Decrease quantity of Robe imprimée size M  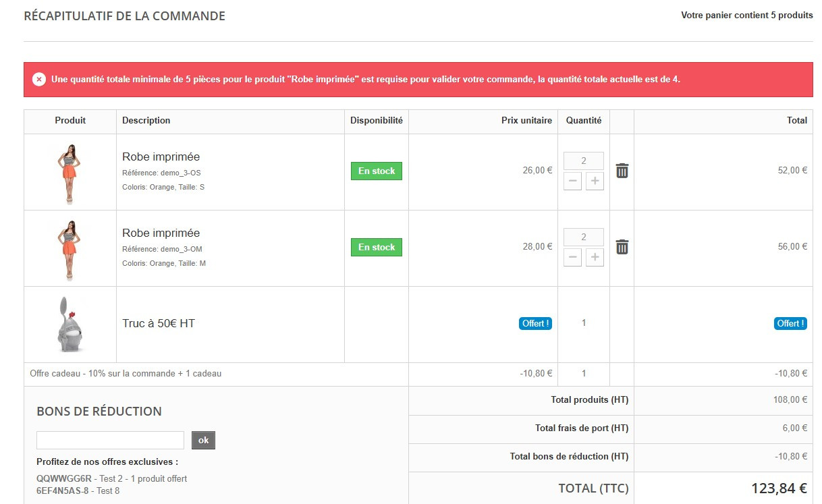point(572,257)
